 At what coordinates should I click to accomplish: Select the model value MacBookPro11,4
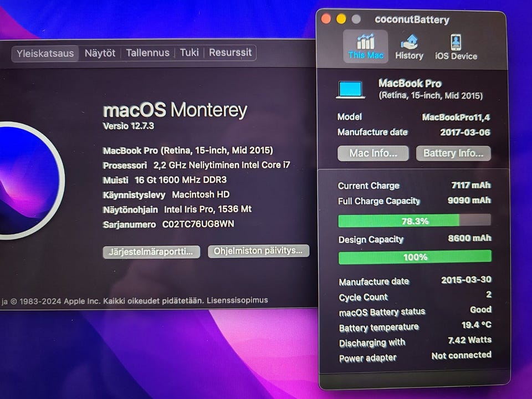[456, 117]
